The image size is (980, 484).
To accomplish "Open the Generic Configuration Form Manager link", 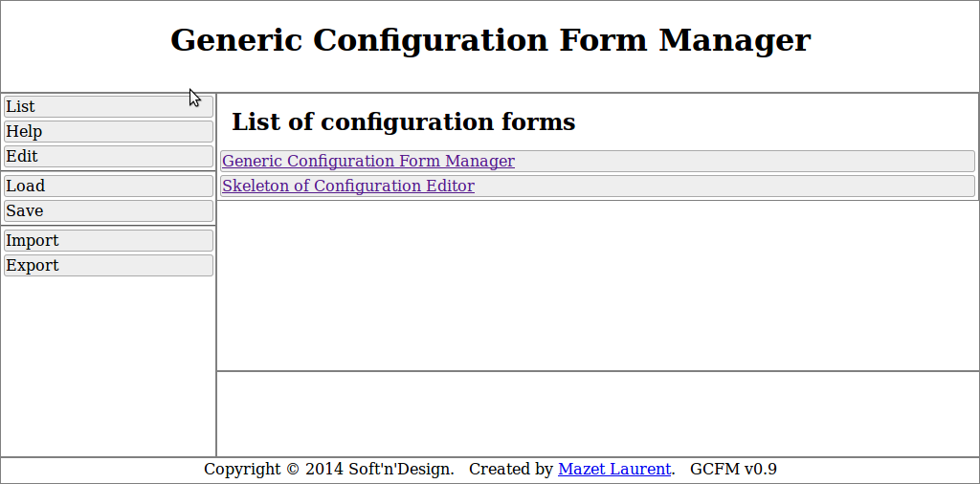I will [367, 161].
